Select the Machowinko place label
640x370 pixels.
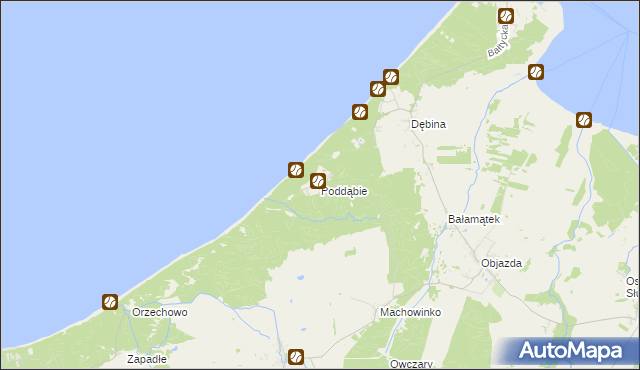click(410, 312)
